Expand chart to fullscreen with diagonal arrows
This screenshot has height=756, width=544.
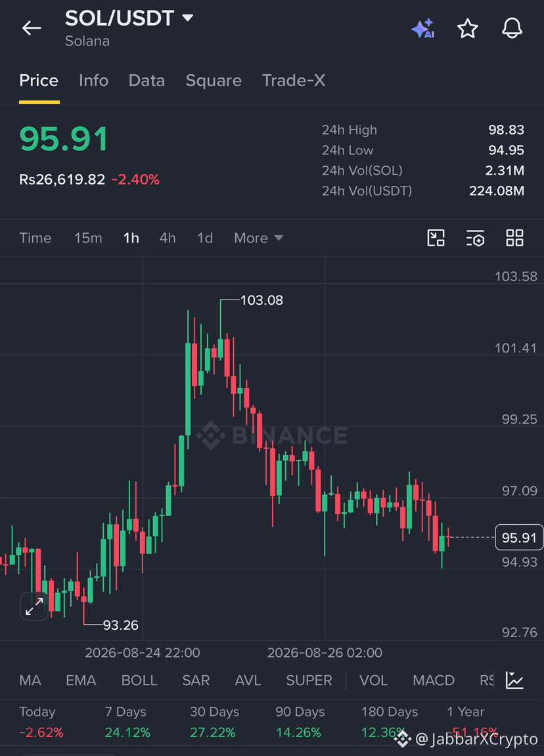(34, 606)
